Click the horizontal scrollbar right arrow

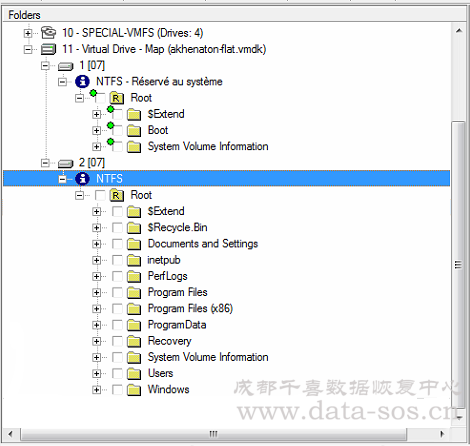[x=442, y=434]
